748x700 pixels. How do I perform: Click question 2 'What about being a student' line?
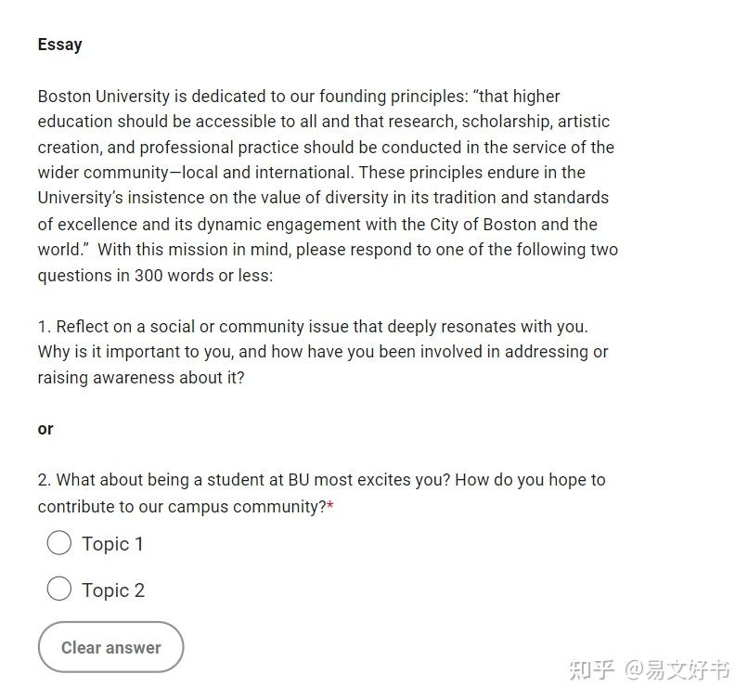coord(321,480)
